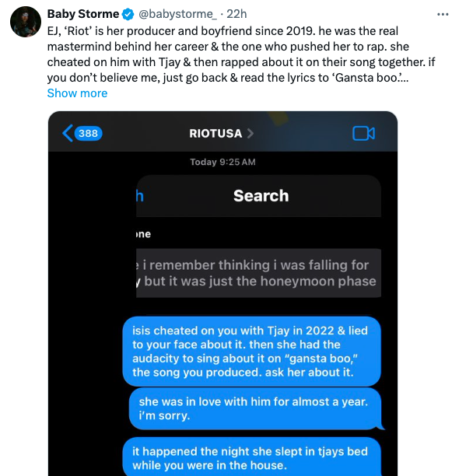The height and width of the screenshot is (476, 459).
Task: Click the blue verified badge
Action: click(128, 14)
